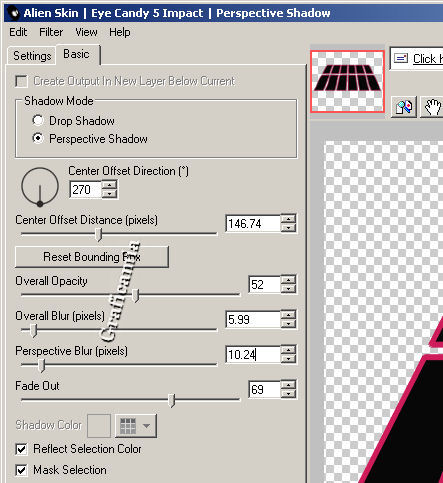Image resolution: width=443 pixels, height=483 pixels.
Task: Click the Click Here link
Action: point(428,59)
